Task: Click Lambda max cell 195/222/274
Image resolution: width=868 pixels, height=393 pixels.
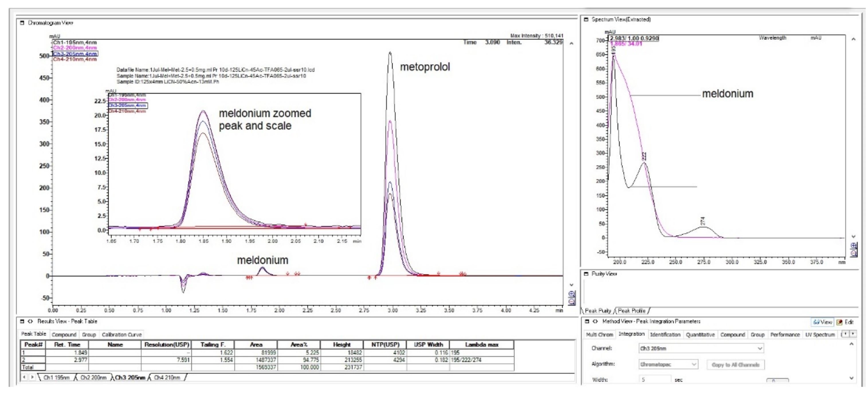Action: tap(482, 360)
